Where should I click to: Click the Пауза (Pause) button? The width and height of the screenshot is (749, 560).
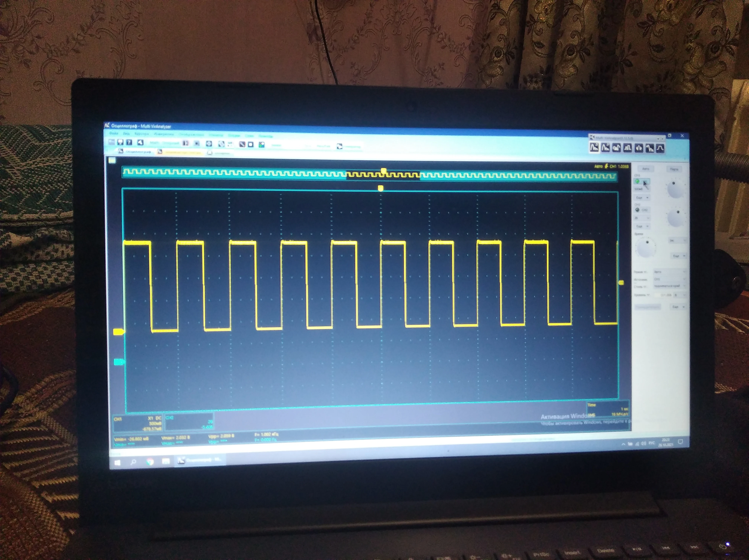674,169
